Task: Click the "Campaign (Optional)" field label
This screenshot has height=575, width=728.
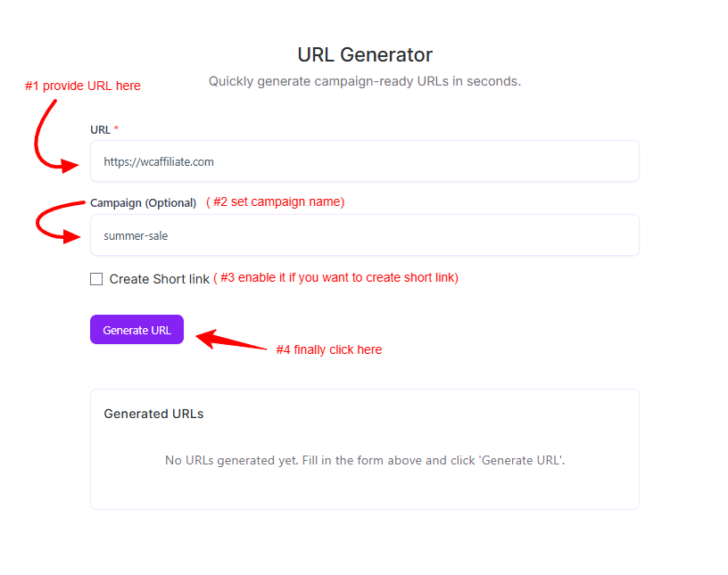Action: pyautogui.click(x=143, y=203)
